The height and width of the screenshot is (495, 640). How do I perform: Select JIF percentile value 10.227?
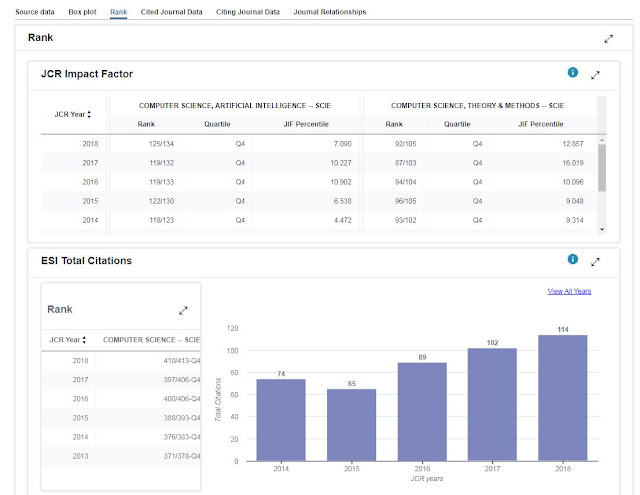341,163
